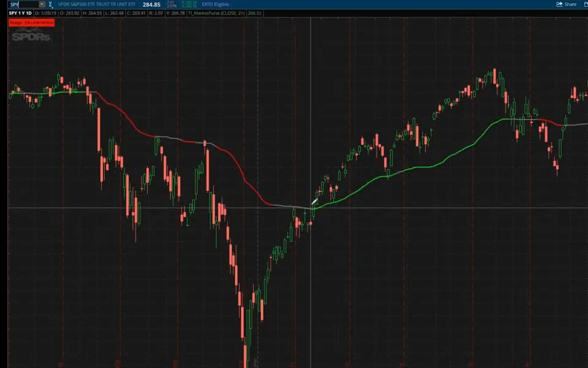This screenshot has height=368, width=588.
Task: Click the 'TI_MarketPulse (CLOSE, 21)' study label
Action: [216, 13]
